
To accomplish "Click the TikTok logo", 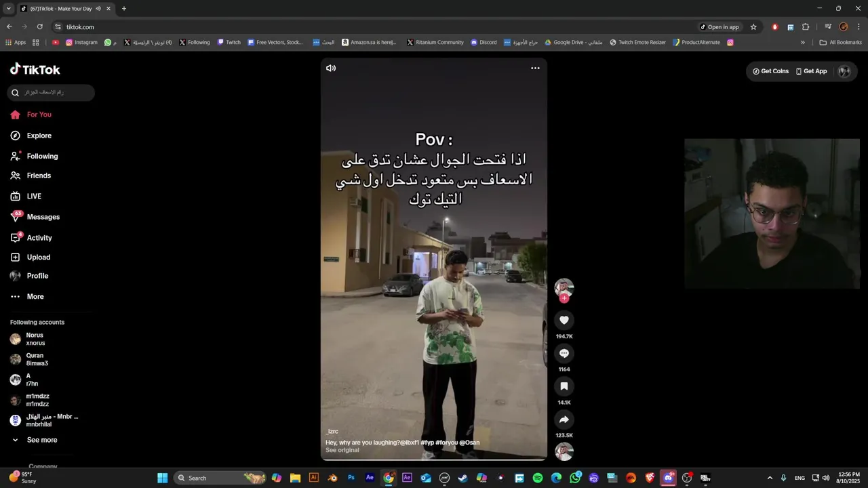I will click(35, 69).
